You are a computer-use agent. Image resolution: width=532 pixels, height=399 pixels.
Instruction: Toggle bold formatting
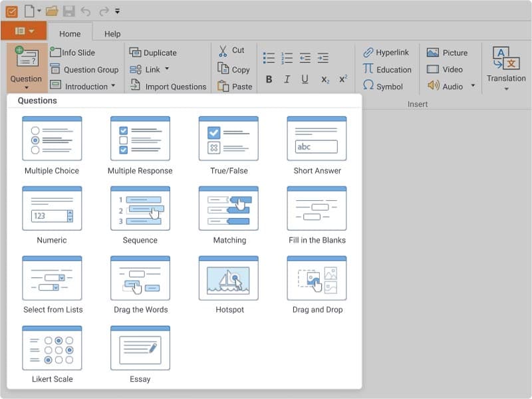tap(269, 78)
